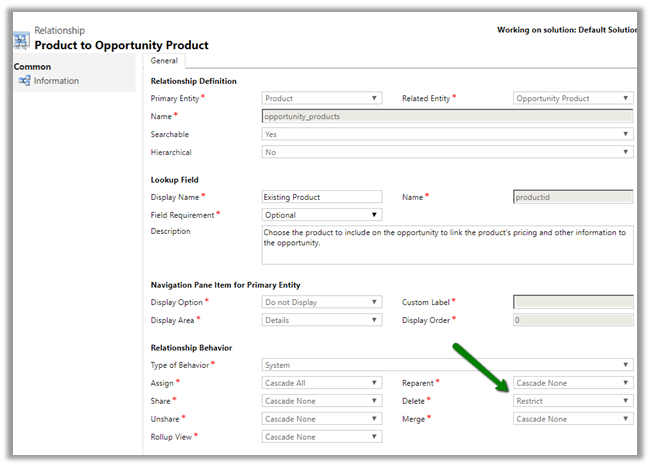Open the Primary Entity dropdown
The image size is (650, 467).
321,98
